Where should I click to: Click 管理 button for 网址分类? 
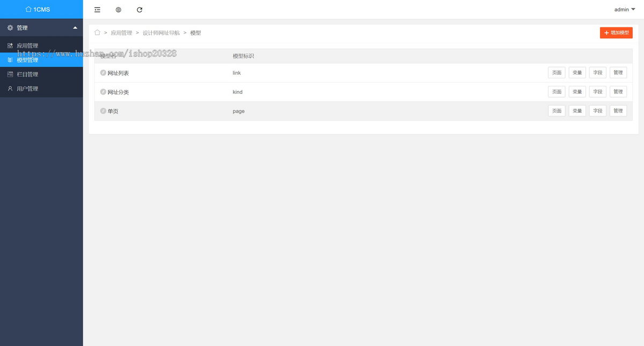pos(618,92)
